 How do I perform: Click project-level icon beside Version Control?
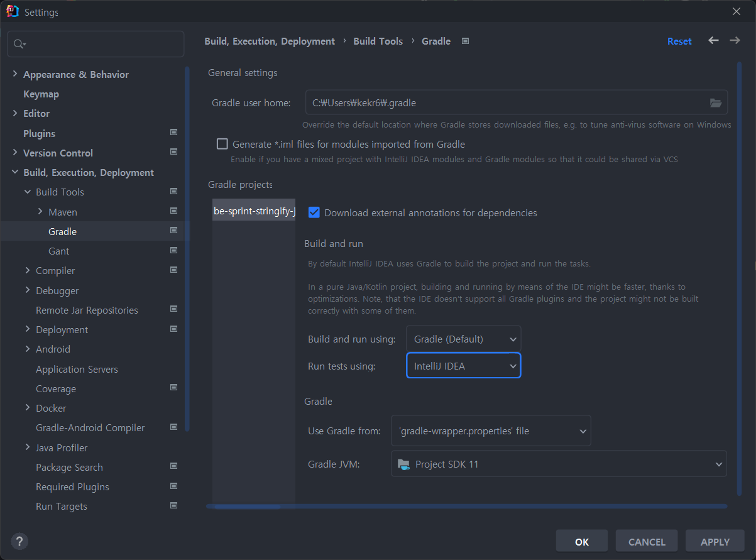174,152
